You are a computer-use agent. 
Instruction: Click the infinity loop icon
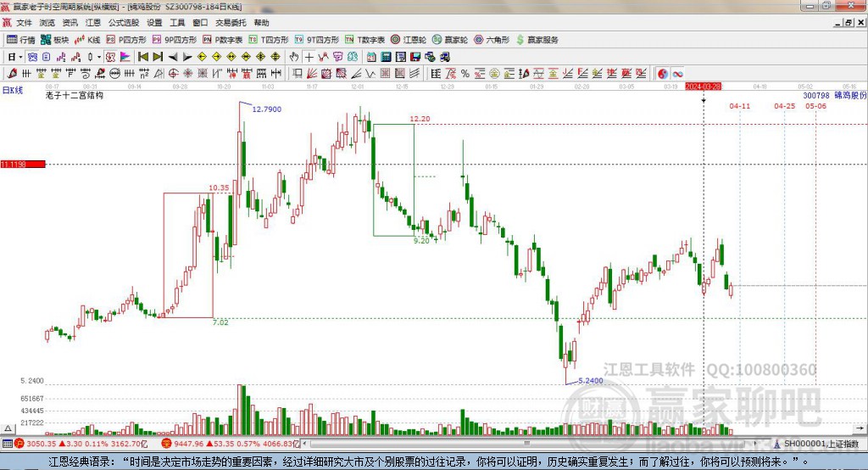(x=677, y=74)
